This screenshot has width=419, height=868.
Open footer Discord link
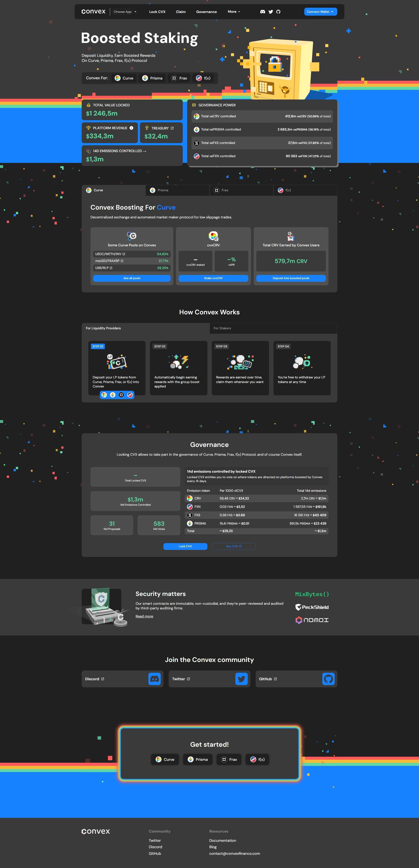tap(155, 847)
